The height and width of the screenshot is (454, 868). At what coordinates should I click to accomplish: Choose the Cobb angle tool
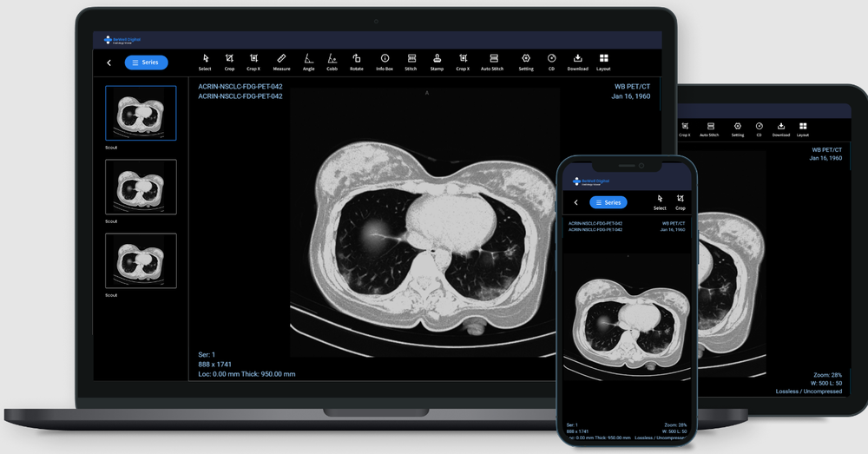[332, 62]
